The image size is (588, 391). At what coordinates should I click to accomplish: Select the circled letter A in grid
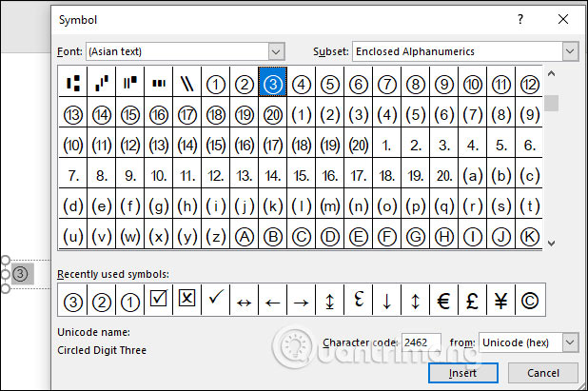point(245,236)
